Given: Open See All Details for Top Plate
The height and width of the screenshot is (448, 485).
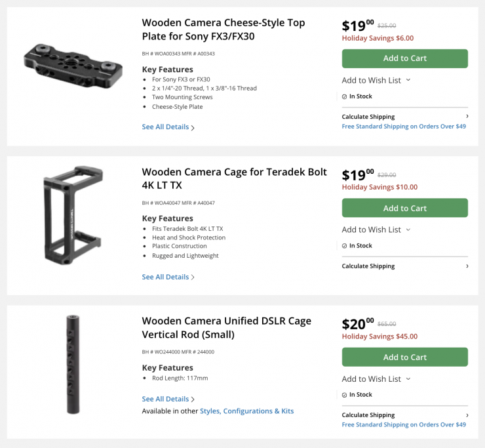Looking at the screenshot, I should click(168, 127).
